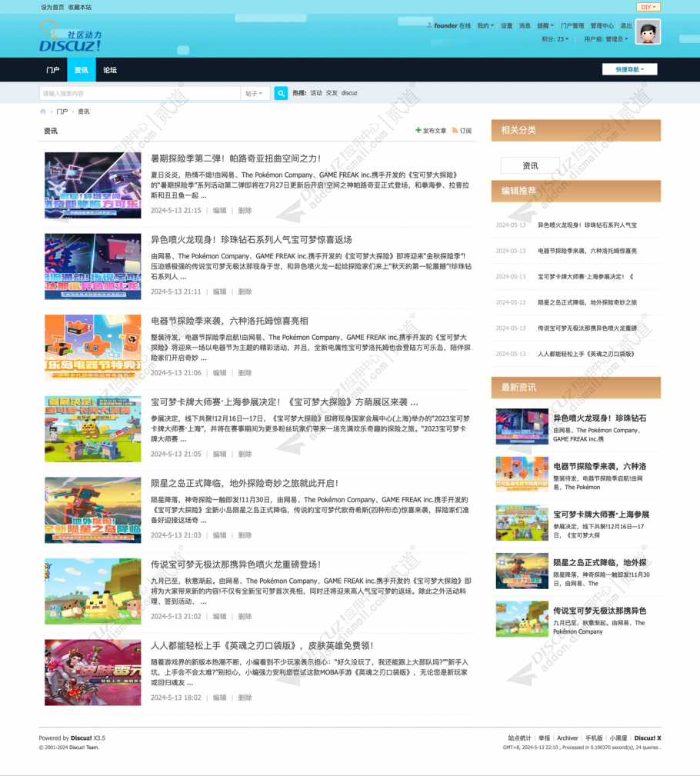Focus the search input field
Viewport: 700px width, 776px height.
[x=139, y=94]
